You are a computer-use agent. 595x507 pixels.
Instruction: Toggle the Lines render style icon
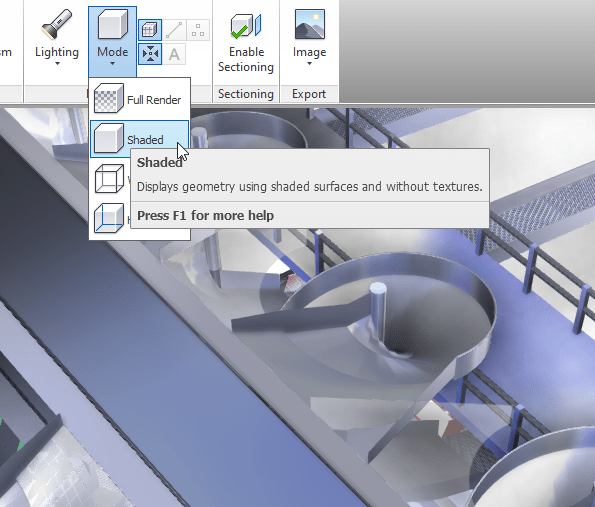[x=174, y=30]
